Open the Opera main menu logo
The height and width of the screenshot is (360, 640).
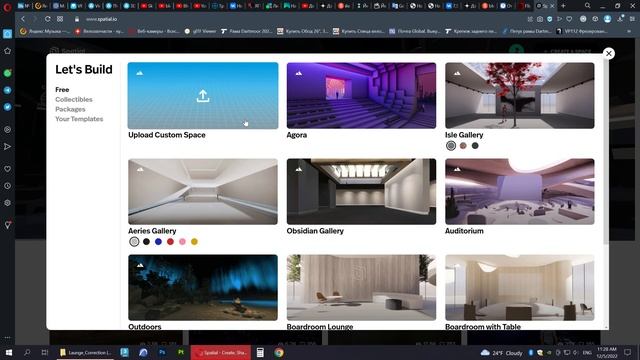(x=7, y=6)
